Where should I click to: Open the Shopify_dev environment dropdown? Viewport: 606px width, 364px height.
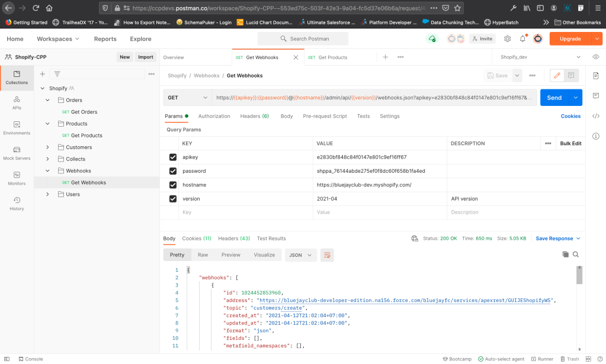pos(540,57)
